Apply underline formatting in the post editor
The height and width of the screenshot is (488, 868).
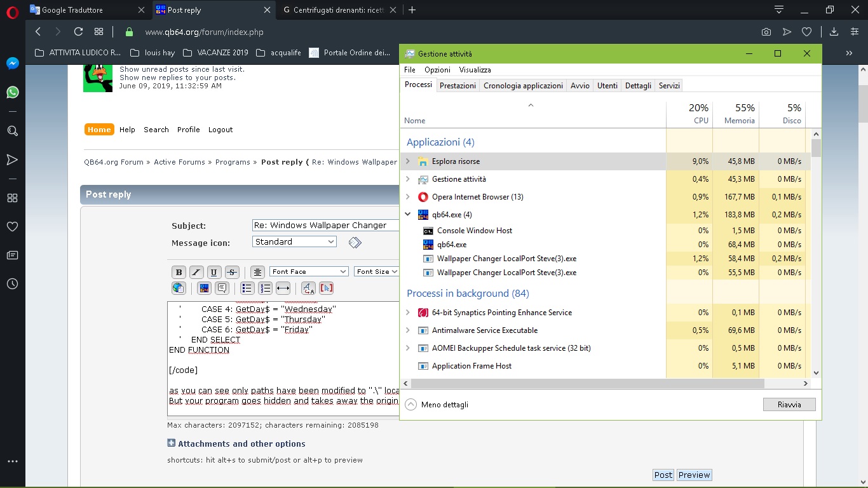click(x=214, y=272)
